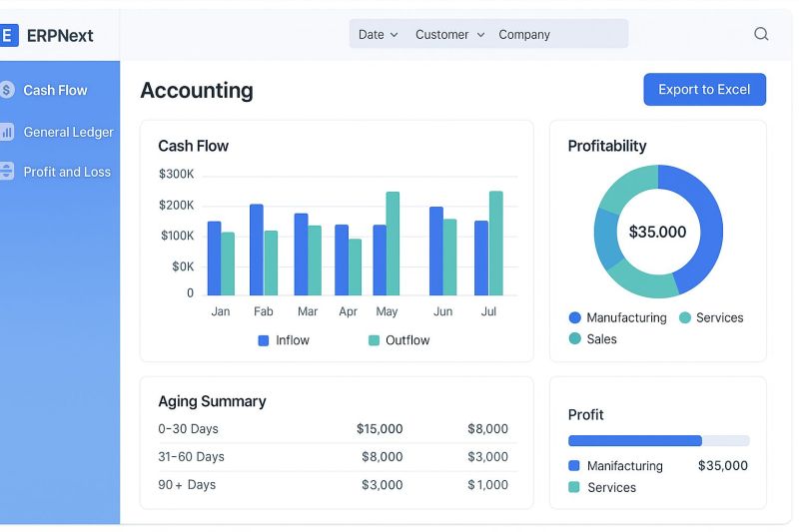The width and height of the screenshot is (799, 532).
Task: Open the Customer filter dropdown
Action: [x=449, y=34]
